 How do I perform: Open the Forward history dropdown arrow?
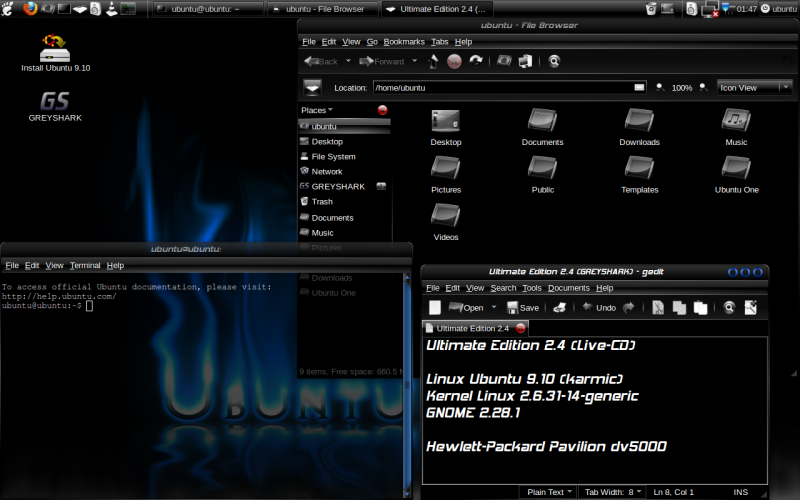point(415,61)
